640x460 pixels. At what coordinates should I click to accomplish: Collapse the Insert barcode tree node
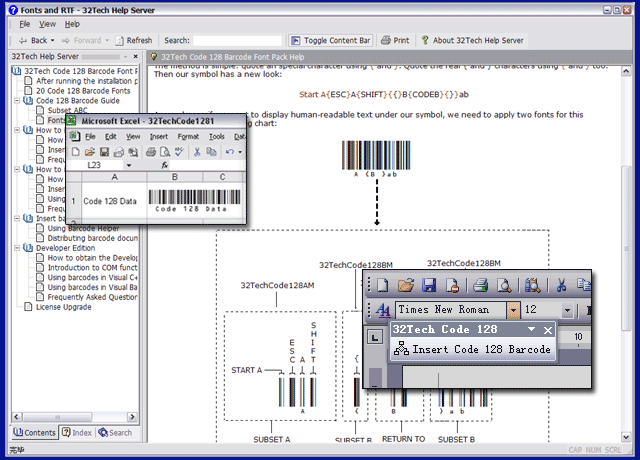coord(17,218)
